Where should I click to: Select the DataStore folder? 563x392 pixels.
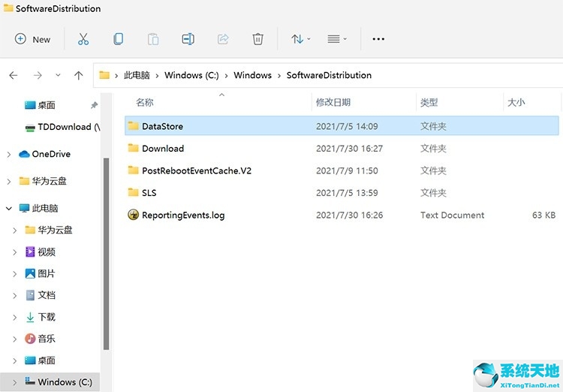click(342, 125)
